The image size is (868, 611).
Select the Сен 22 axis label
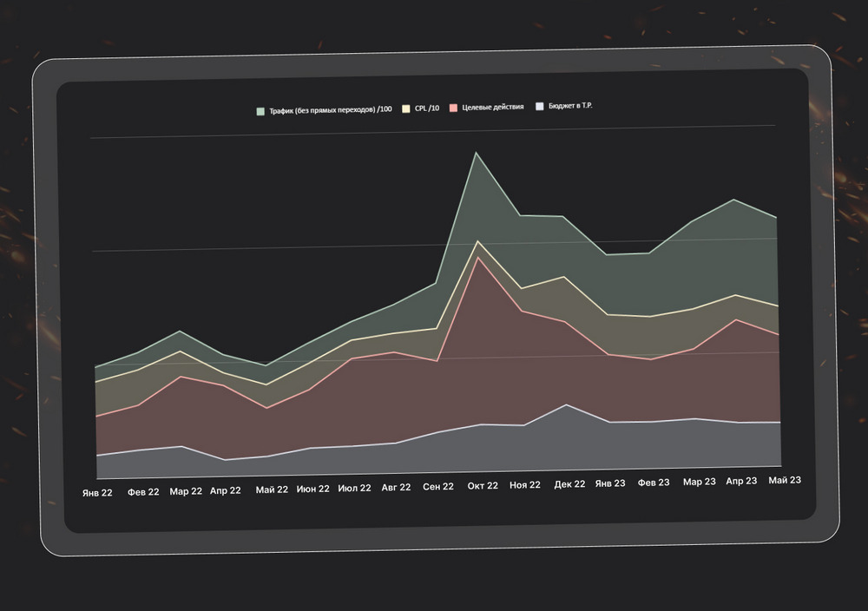pyautogui.click(x=438, y=487)
